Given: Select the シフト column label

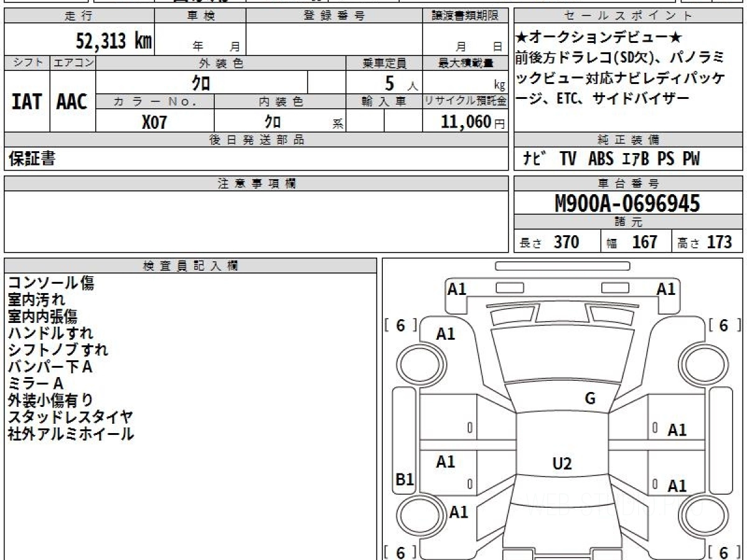Looking at the screenshot, I should click(x=27, y=63).
